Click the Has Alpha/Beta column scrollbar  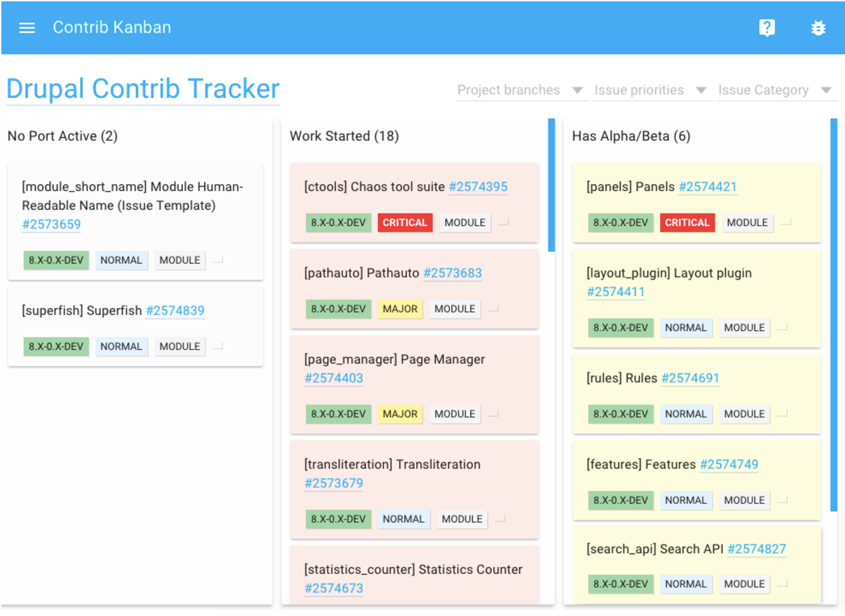(x=834, y=315)
